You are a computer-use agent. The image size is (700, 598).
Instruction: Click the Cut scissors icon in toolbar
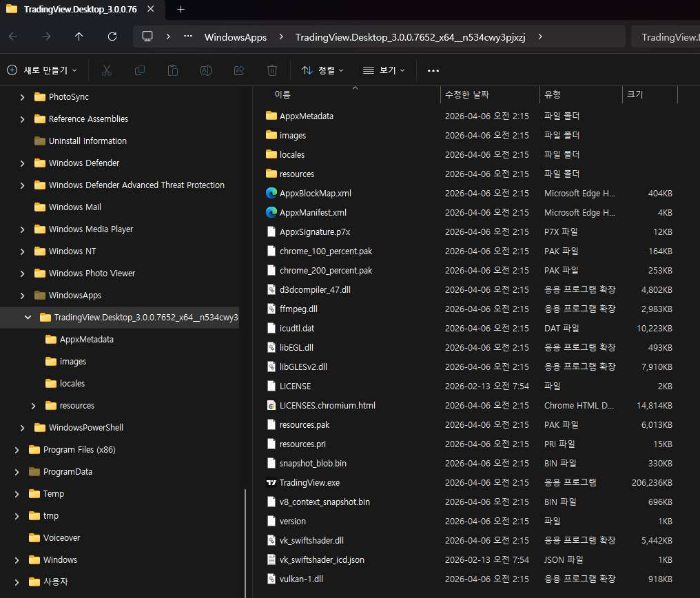[107, 70]
